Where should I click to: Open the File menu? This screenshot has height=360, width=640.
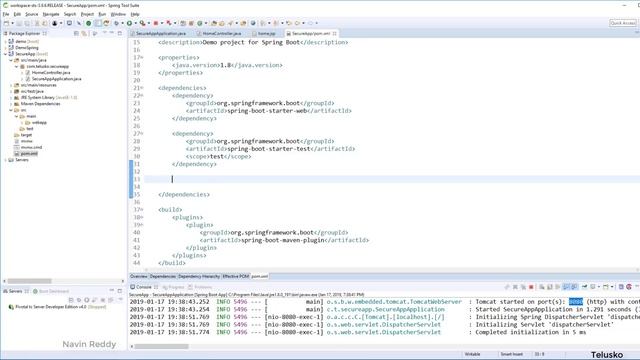tap(6, 14)
